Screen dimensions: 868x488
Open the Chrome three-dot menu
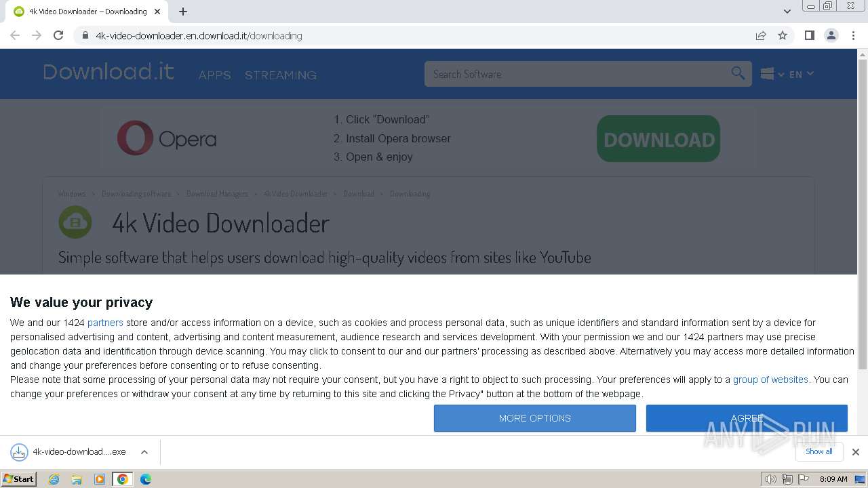(853, 35)
